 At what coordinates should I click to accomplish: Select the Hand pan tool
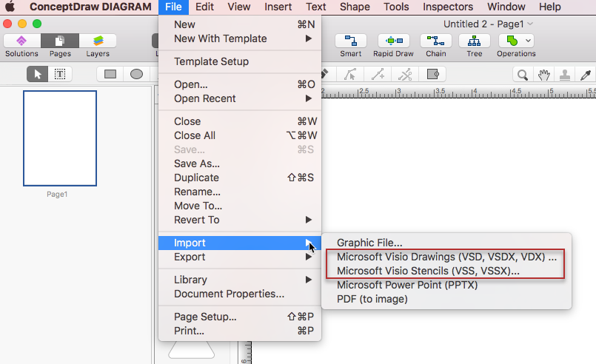544,75
